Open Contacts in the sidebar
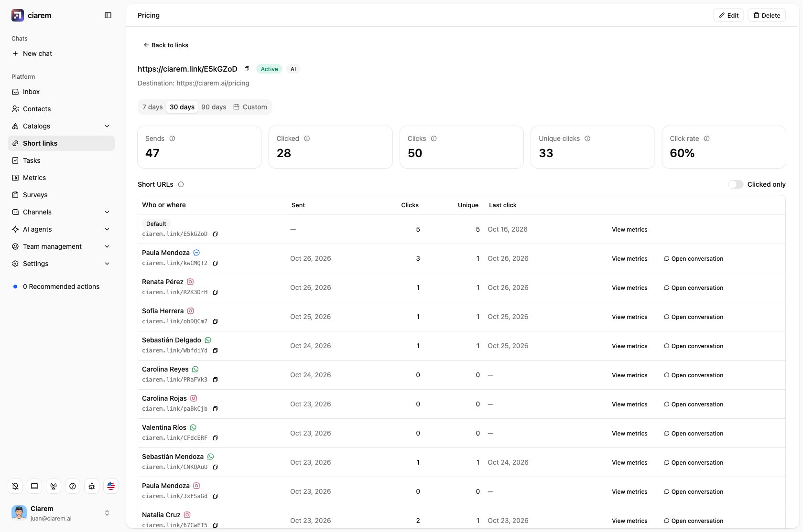The image size is (803, 532). [x=61, y=109]
